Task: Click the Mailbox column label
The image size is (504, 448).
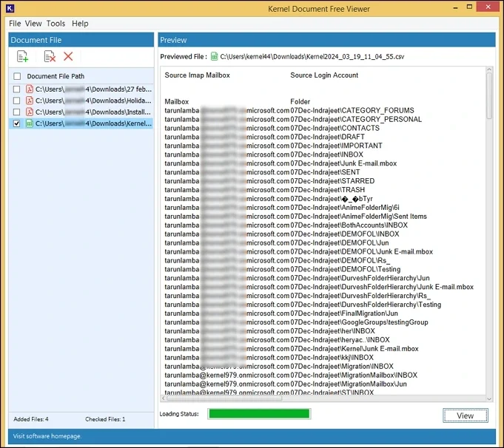Action: click(x=176, y=101)
